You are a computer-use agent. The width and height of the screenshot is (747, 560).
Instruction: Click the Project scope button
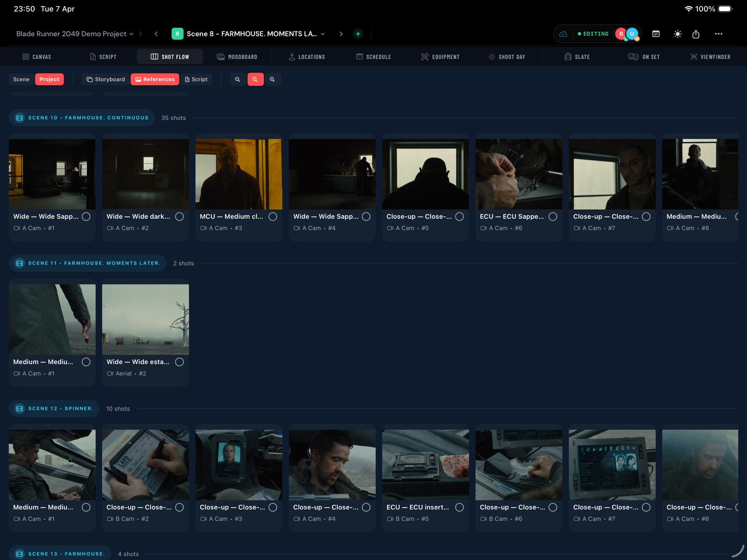pyautogui.click(x=49, y=79)
